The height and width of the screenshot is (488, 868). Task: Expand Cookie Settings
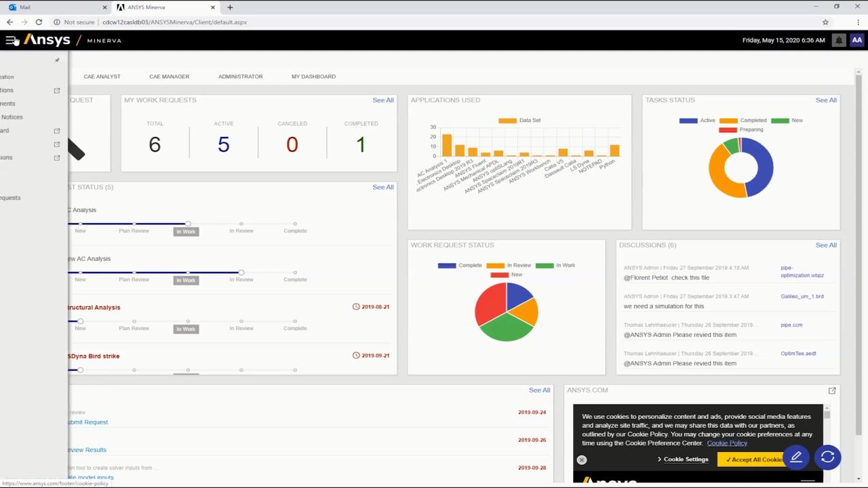pyautogui.click(x=683, y=460)
